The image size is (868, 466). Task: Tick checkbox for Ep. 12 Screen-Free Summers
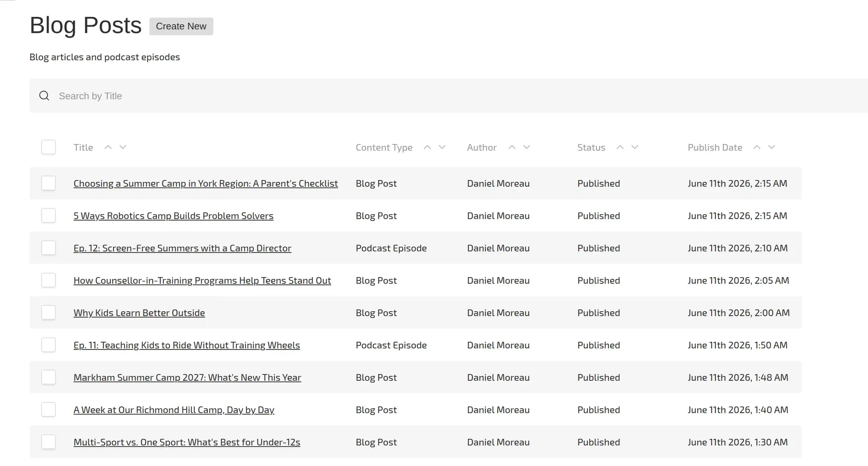point(49,248)
